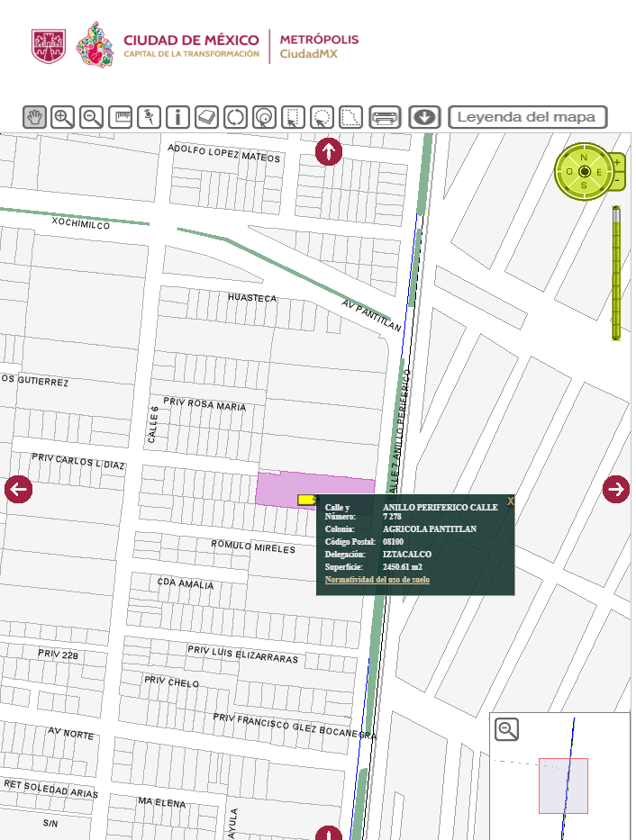Viewport: 636px width, 840px height.
Task: Click the ROMULO MIRELES street label
Action: pyautogui.click(x=253, y=546)
